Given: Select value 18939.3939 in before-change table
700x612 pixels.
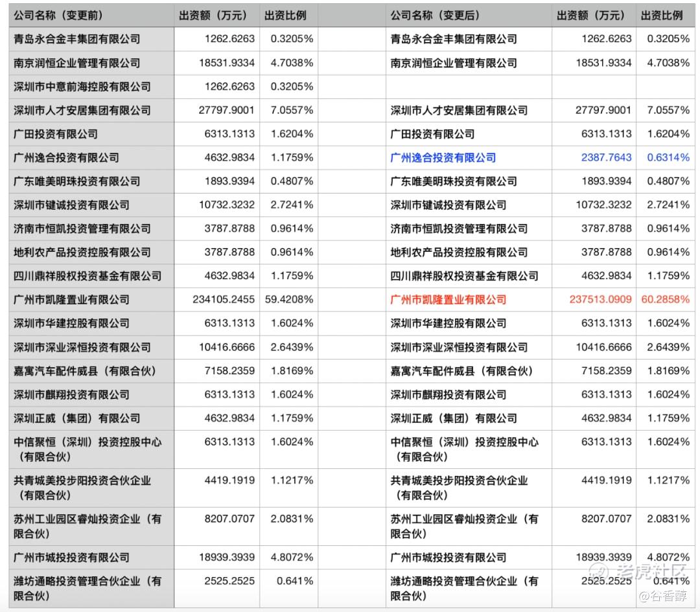Looking at the screenshot, I should (227, 557).
